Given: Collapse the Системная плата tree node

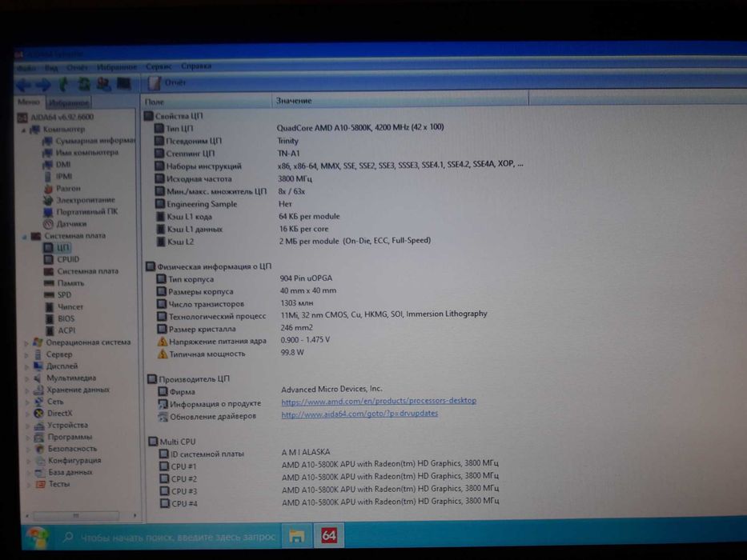Looking at the screenshot, I should pyautogui.click(x=24, y=236).
